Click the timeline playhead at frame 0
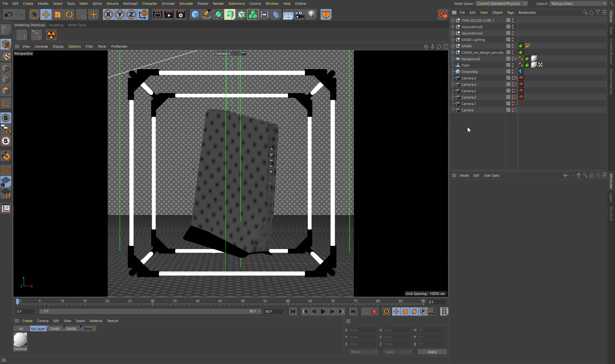Viewport: 615px width, 364px height. (x=18, y=301)
